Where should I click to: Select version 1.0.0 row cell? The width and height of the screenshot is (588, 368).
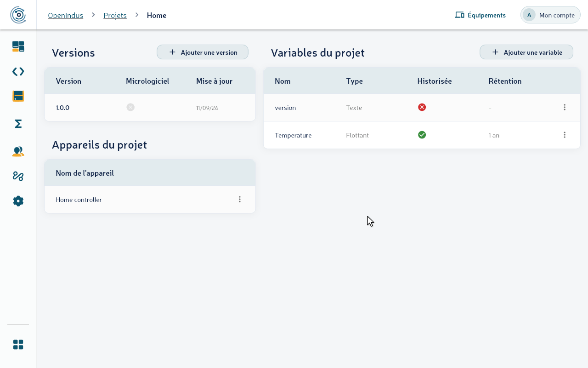click(x=62, y=108)
